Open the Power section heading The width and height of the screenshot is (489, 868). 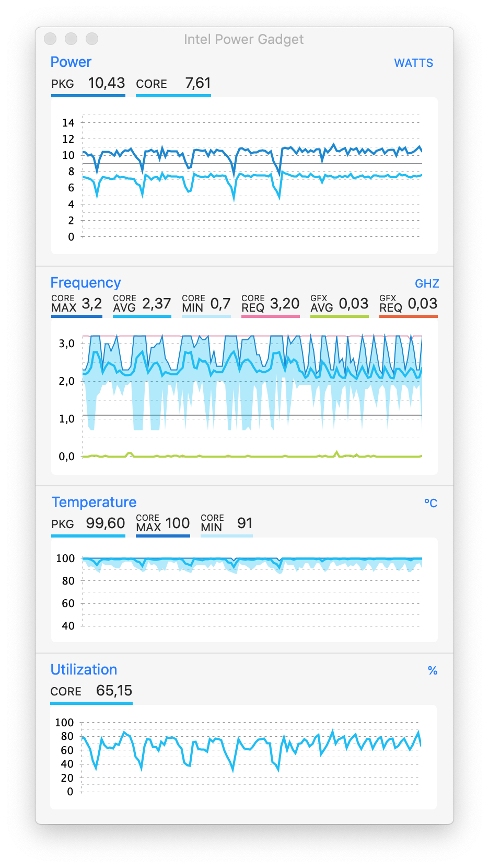pos(71,62)
